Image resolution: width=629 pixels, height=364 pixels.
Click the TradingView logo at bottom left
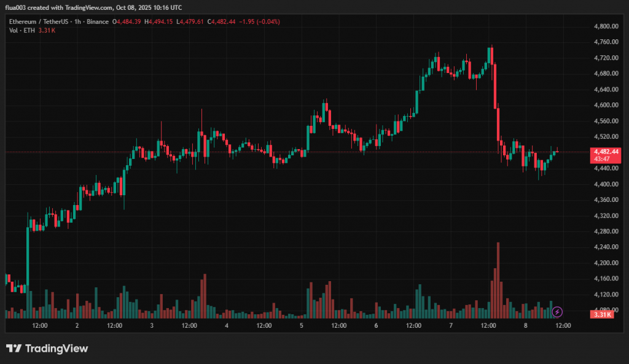tap(47, 349)
